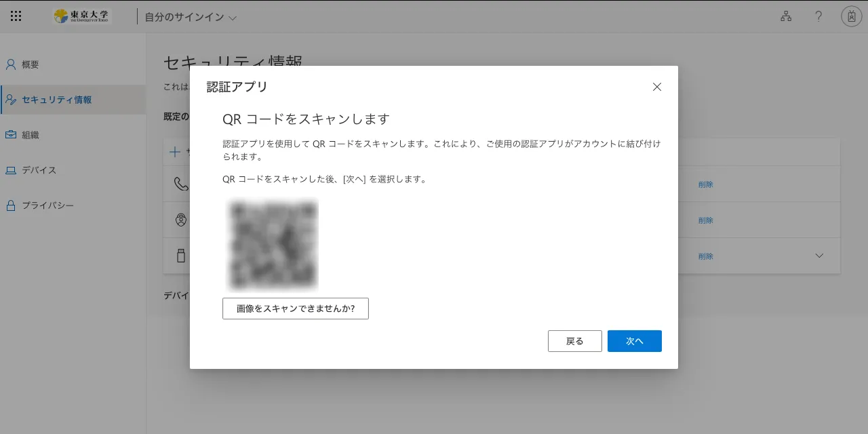Open 組織 from the sidebar
Screen dimensions: 868x434
tap(31, 135)
